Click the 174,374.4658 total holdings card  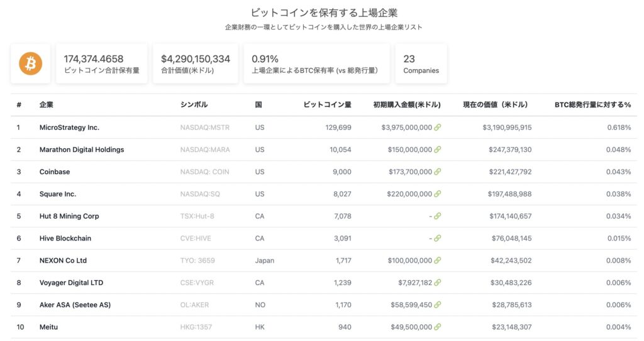[x=101, y=63]
